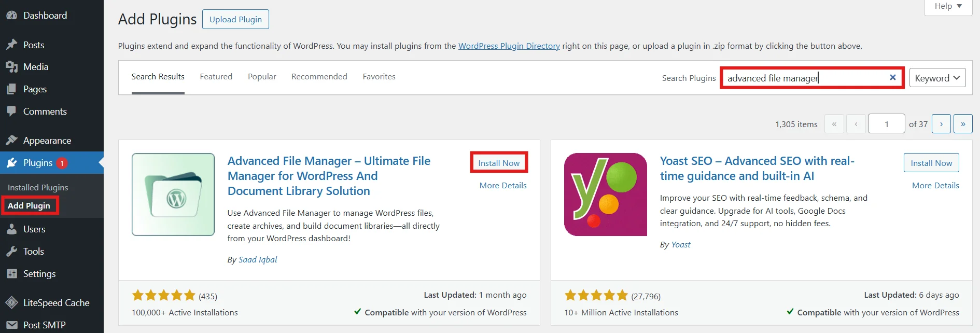This screenshot has height=333, width=980.
Task: Open the Comments bubble icon
Action: click(12, 111)
